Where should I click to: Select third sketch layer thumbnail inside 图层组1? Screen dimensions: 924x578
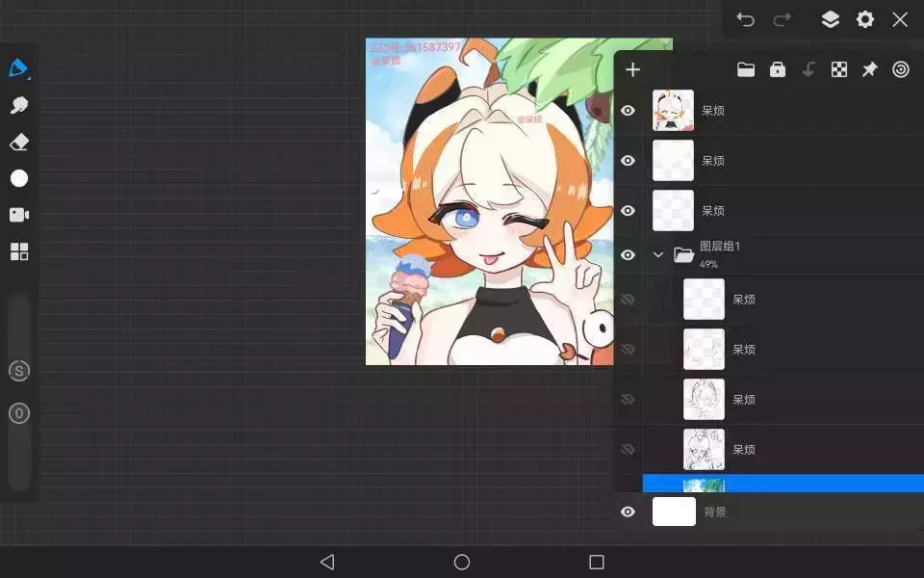[704, 400]
